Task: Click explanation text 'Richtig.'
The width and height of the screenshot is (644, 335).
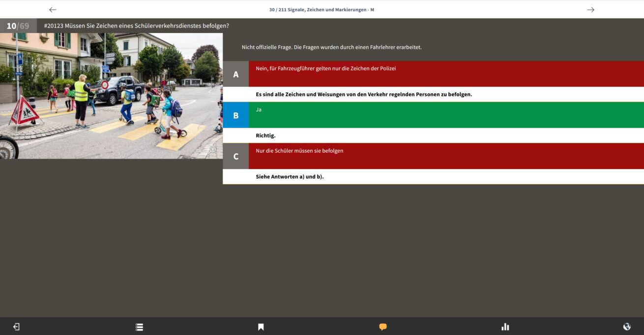Action: tap(265, 136)
